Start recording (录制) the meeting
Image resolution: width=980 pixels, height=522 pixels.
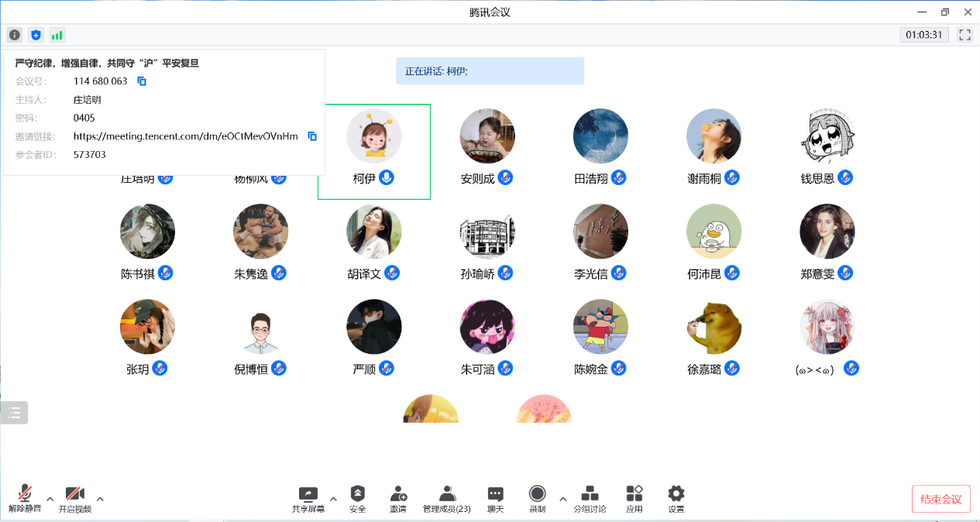click(537, 499)
